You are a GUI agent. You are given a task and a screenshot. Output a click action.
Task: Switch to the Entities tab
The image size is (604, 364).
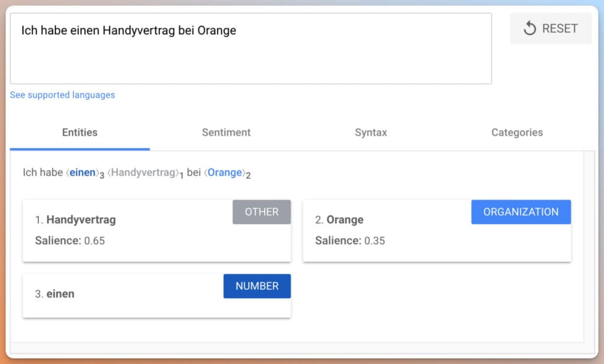[80, 133]
